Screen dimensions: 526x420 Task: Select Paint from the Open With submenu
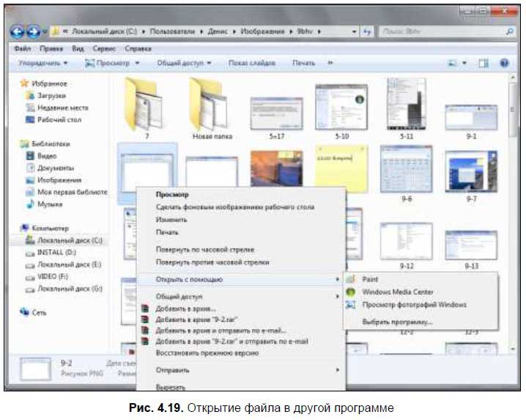tap(370, 279)
